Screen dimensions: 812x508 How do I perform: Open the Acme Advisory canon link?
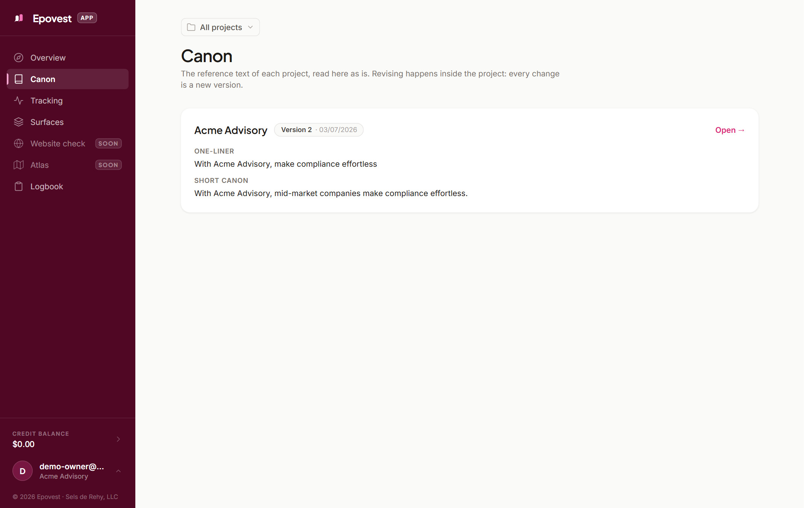click(730, 130)
